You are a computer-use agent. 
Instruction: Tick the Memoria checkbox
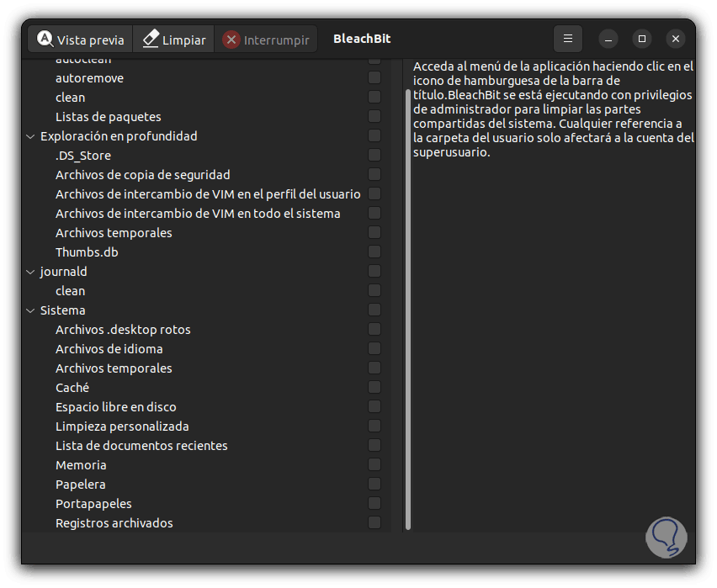point(374,464)
